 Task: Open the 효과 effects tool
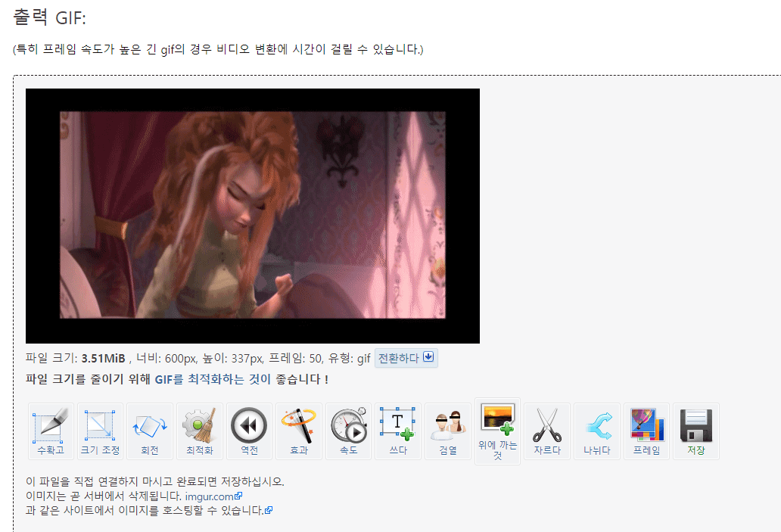[298, 431]
